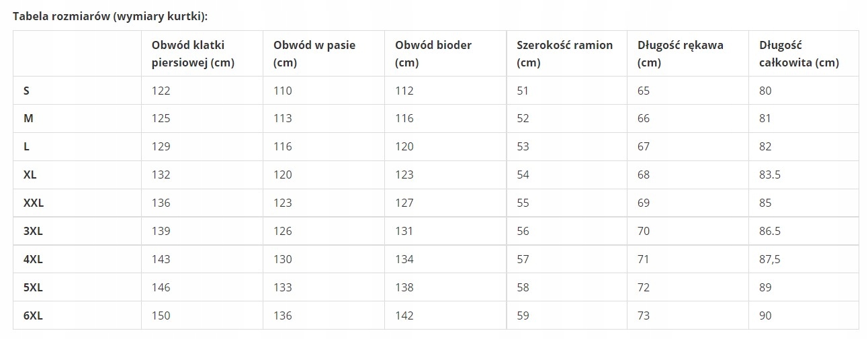
Task: Click total length value 87,5 for 4XL
Action: 769,259
